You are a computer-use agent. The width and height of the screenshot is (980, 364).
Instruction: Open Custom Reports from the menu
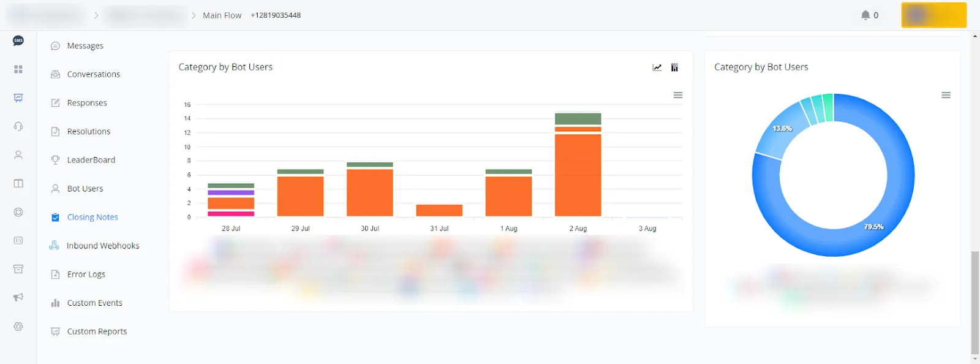tap(97, 332)
